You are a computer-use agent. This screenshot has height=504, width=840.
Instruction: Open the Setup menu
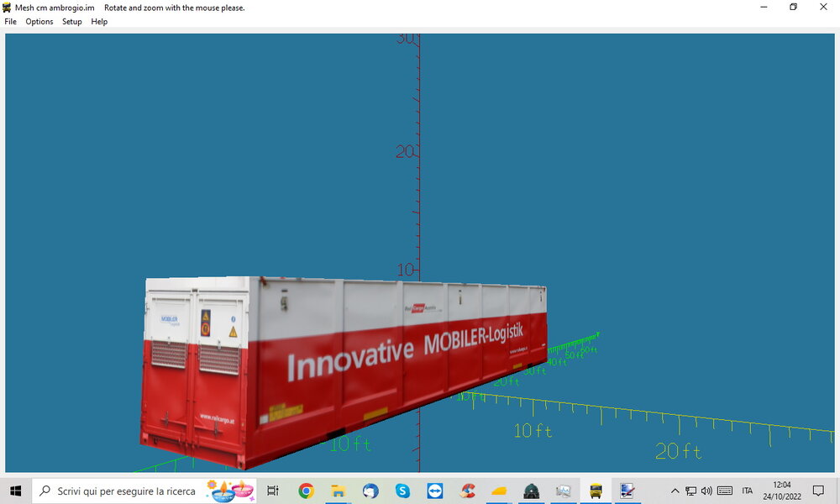pyautogui.click(x=71, y=22)
